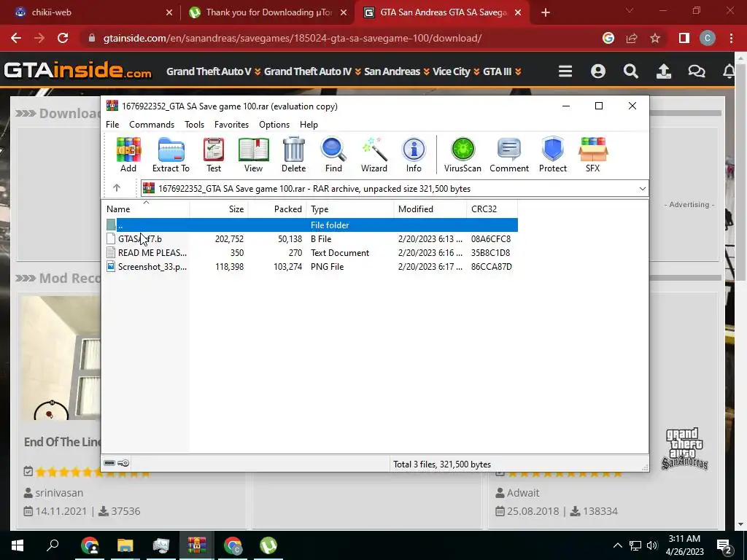
Task: Run the VirusScan icon
Action: click(x=462, y=155)
